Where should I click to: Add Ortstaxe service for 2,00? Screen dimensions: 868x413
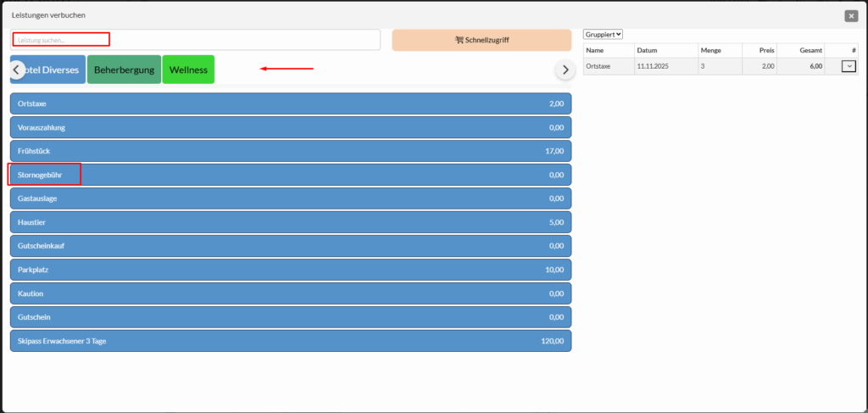[290, 103]
